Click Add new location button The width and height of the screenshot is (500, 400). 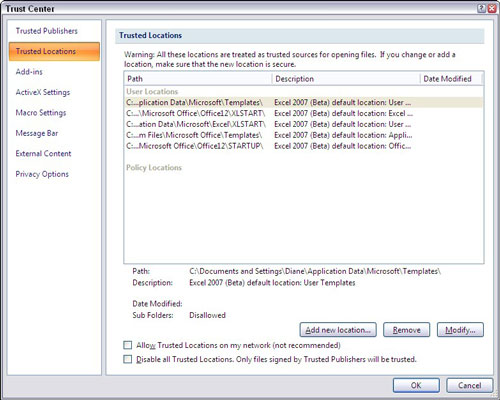pos(338,330)
